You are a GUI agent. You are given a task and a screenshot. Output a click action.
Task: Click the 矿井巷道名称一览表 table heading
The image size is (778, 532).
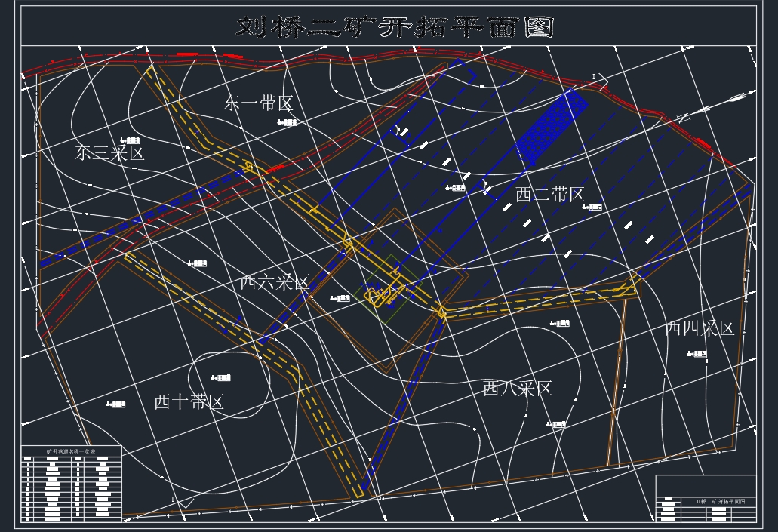71,451
